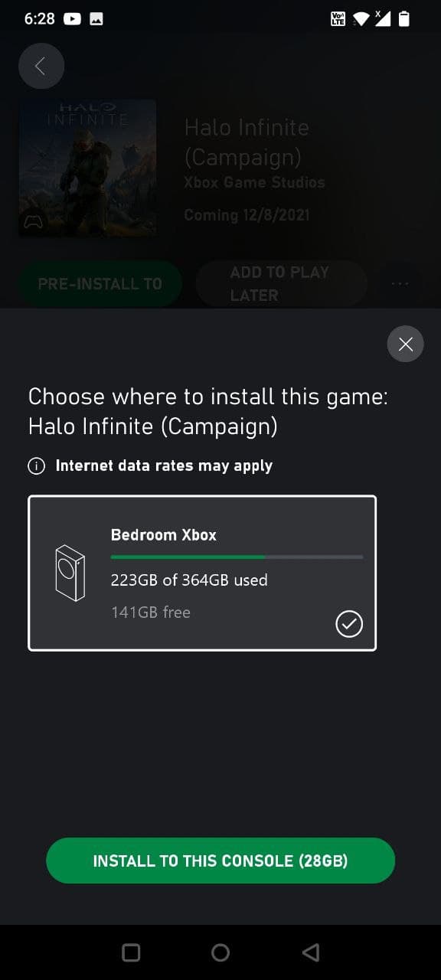Tap the image notification icon in status bar
This screenshot has width=441, height=980.
coord(96,19)
